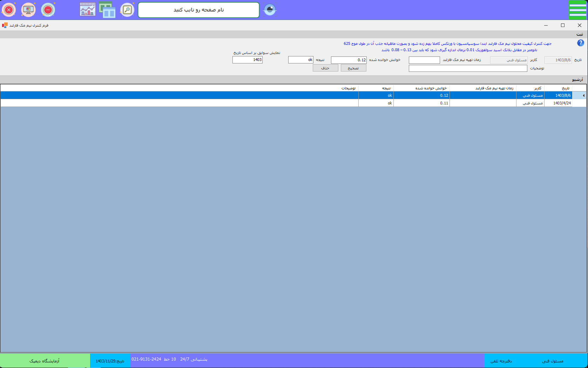Click the توضیحات description text field
Screen dimensions: 588x368
468,68
